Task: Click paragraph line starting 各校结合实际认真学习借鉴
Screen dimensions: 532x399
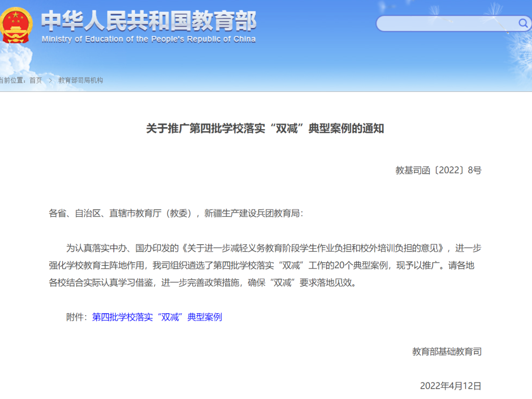Action: [x=203, y=283]
